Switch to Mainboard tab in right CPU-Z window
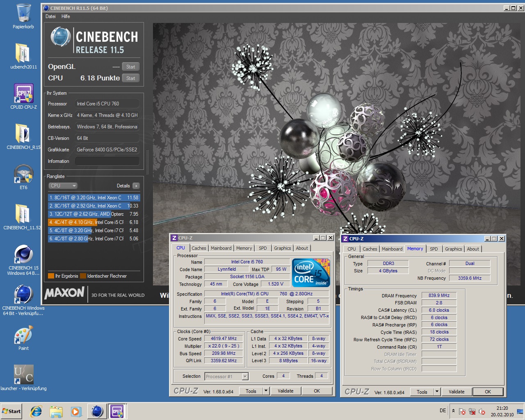525x420 pixels. (392, 249)
